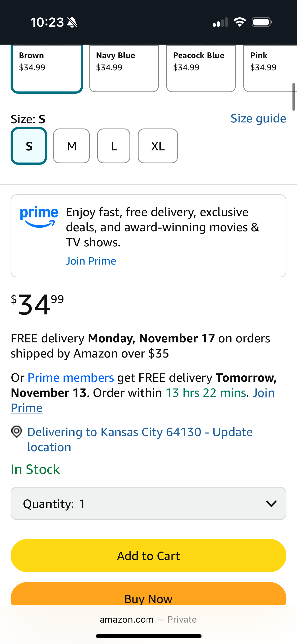This screenshot has width=297, height=644.
Task: Pick size L option
Action: coord(114,146)
